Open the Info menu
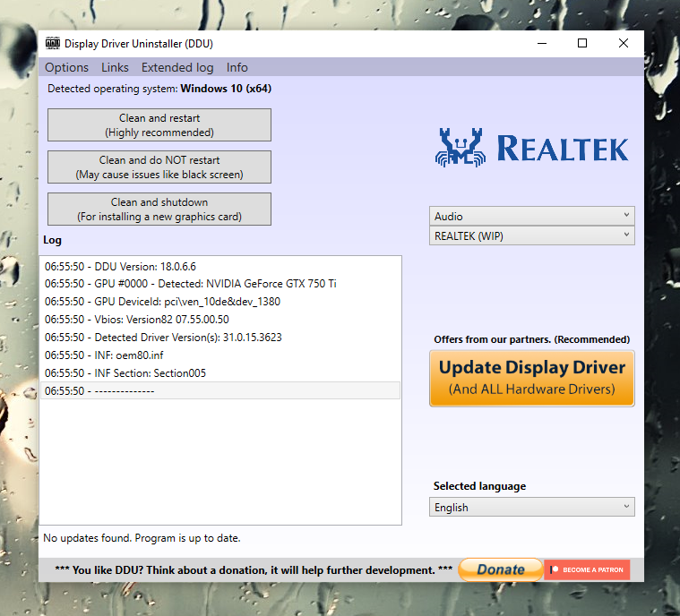Screen dimensions: 680x616 (237, 67)
